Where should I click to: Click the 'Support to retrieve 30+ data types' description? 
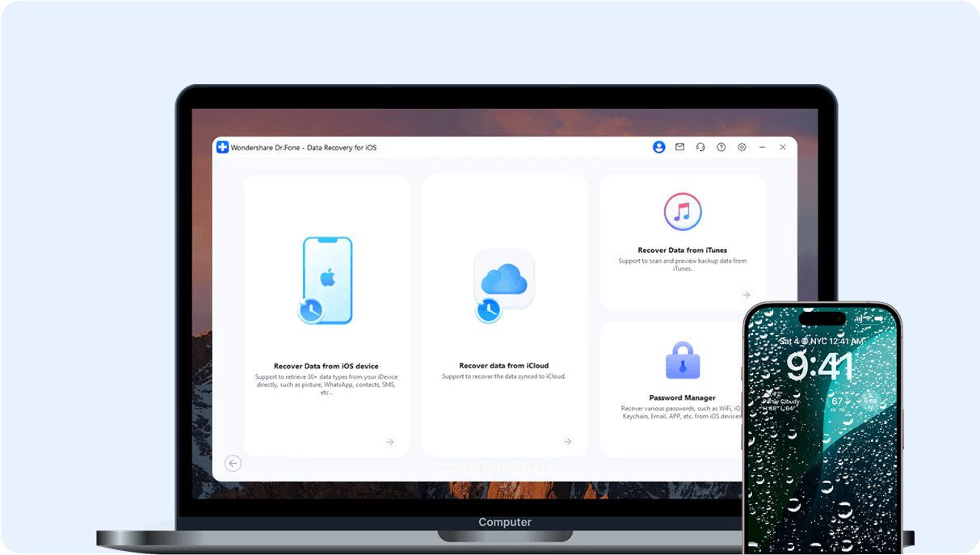[326, 385]
